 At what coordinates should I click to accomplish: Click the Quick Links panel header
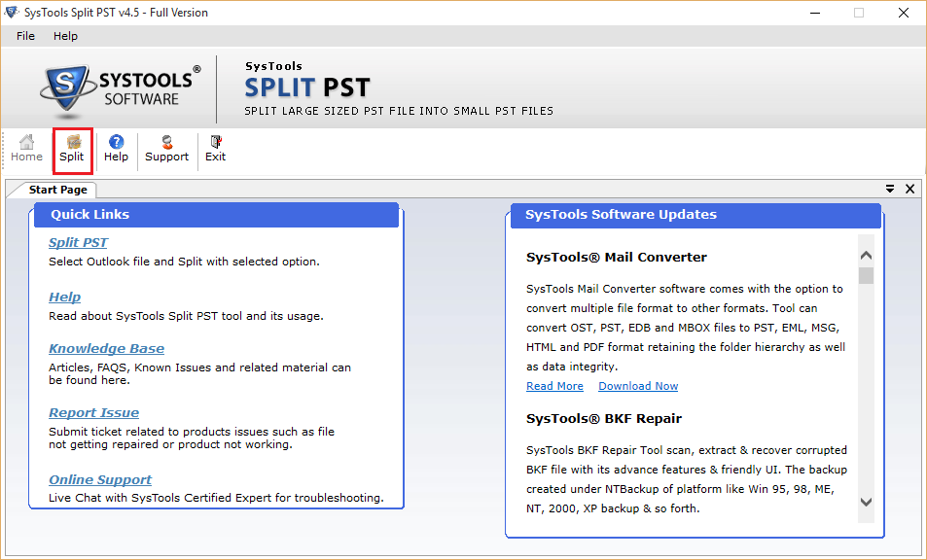coord(216,215)
